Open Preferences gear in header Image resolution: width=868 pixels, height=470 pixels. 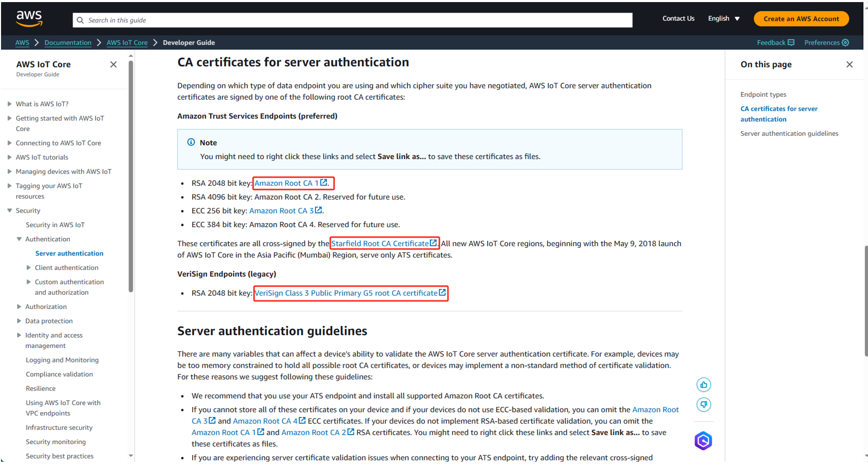pyautogui.click(x=845, y=43)
